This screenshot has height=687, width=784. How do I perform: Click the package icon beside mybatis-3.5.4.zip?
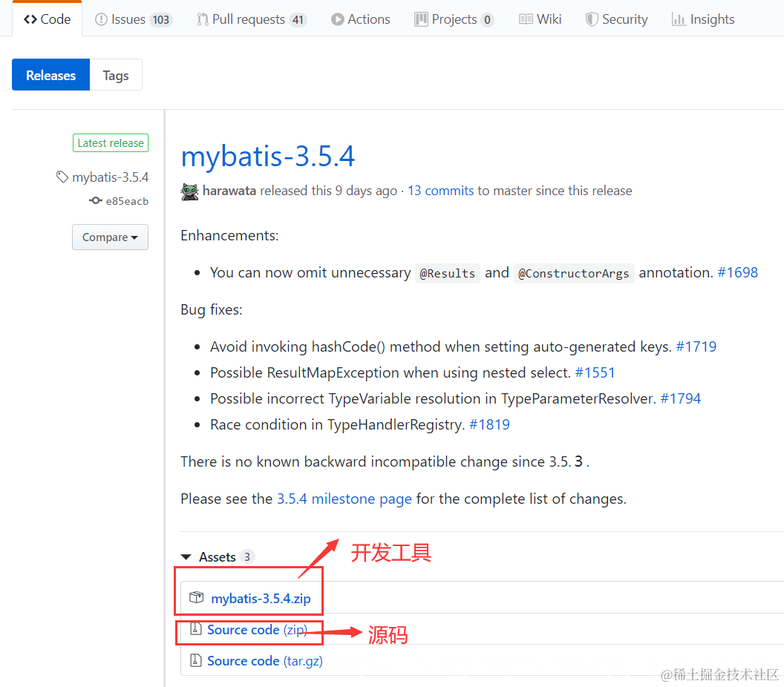click(197, 597)
